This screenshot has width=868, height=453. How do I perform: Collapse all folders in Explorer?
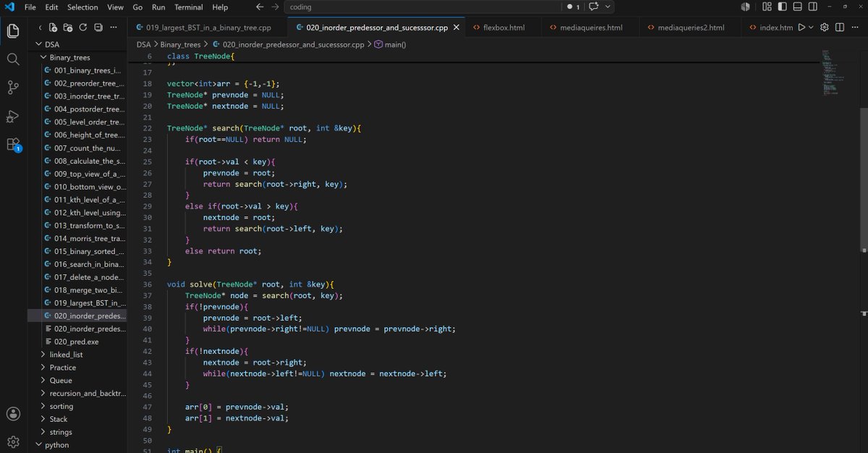tap(97, 27)
